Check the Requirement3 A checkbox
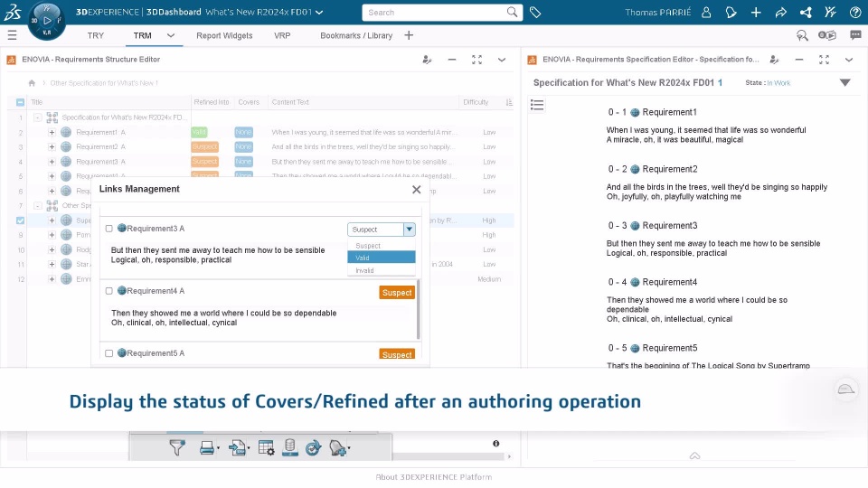 pyautogui.click(x=109, y=229)
